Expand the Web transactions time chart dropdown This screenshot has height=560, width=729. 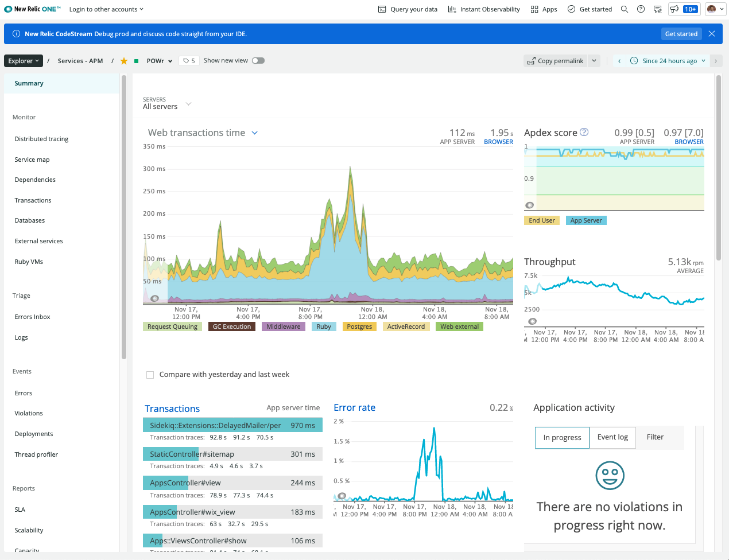(x=254, y=133)
